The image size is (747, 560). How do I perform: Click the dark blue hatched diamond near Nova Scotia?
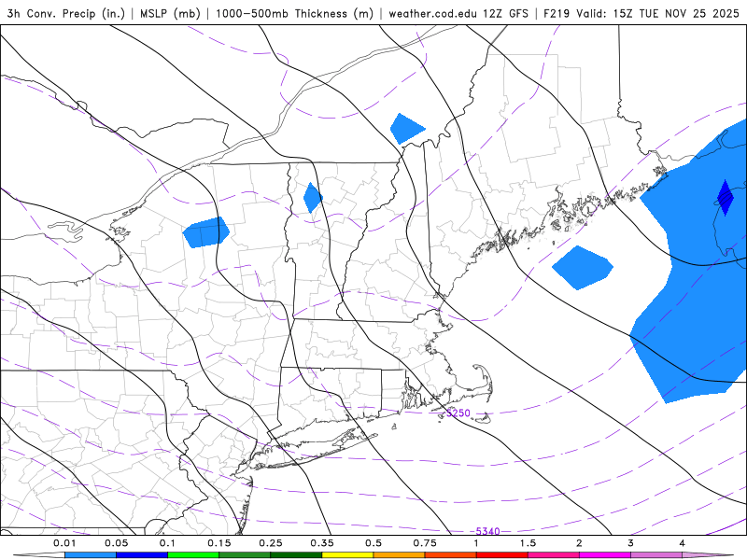[x=726, y=197]
